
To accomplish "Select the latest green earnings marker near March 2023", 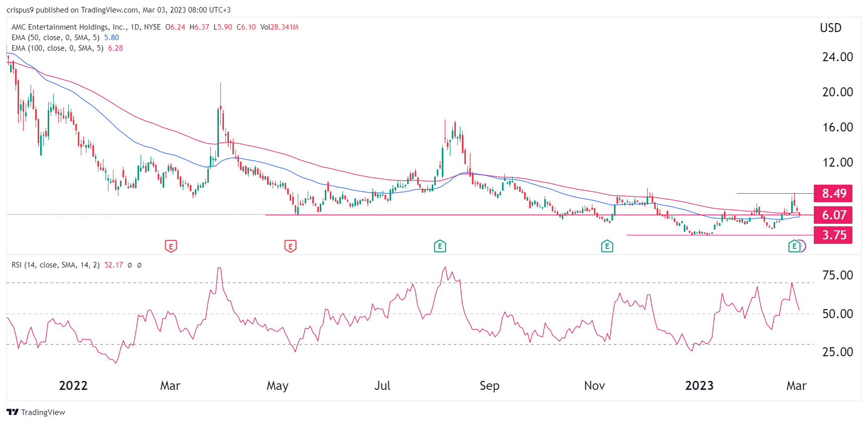I will tap(794, 246).
